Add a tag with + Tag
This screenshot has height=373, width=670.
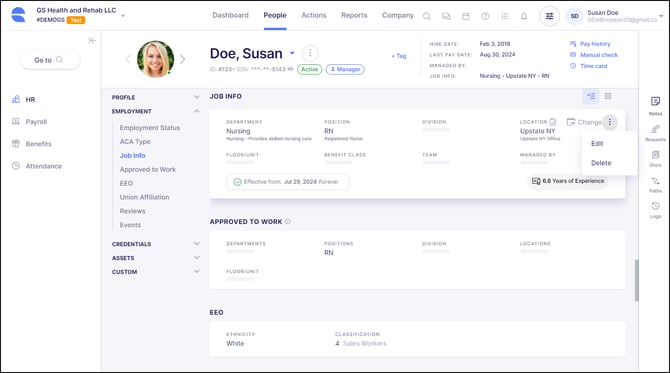pos(399,56)
